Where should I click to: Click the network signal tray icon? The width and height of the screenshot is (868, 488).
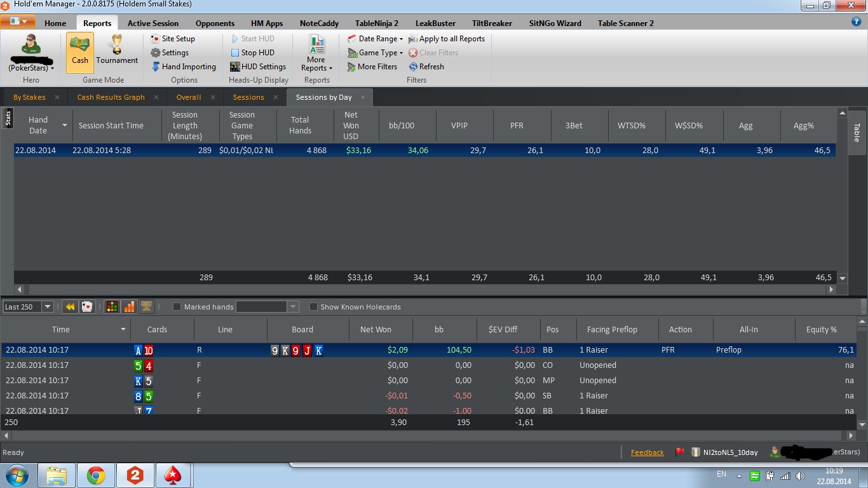pos(785,476)
